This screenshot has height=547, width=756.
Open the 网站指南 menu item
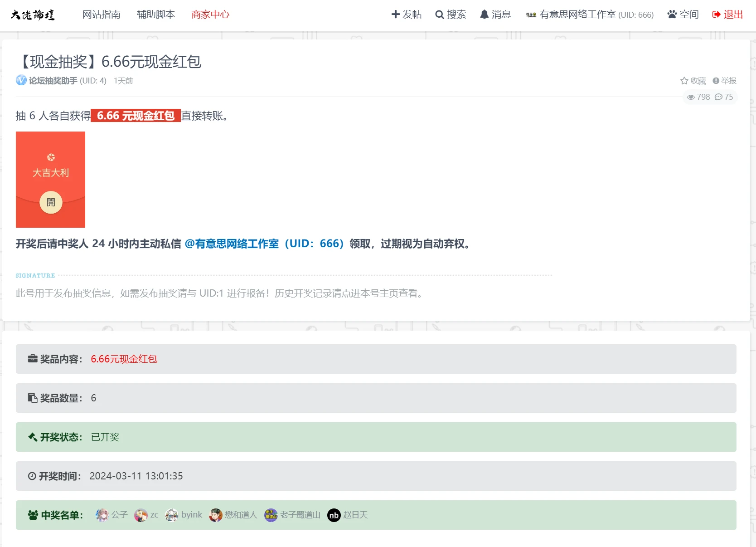click(x=101, y=15)
